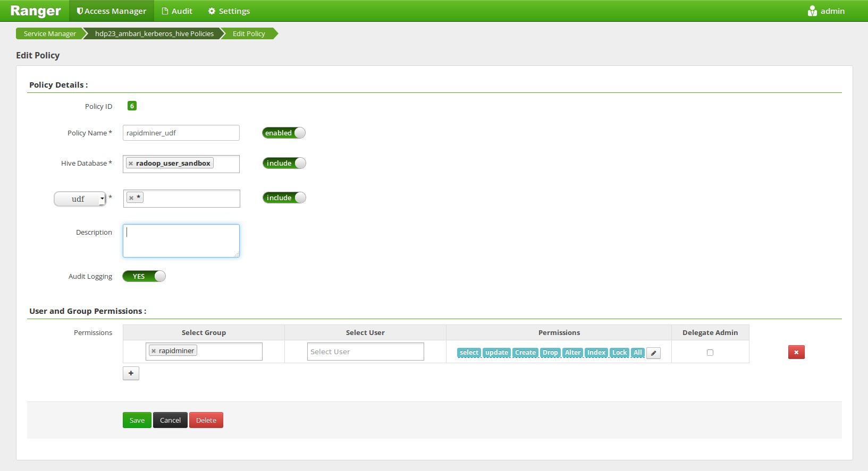This screenshot has height=471, width=868.
Task: Remove the permission row with red X
Action: point(796,352)
